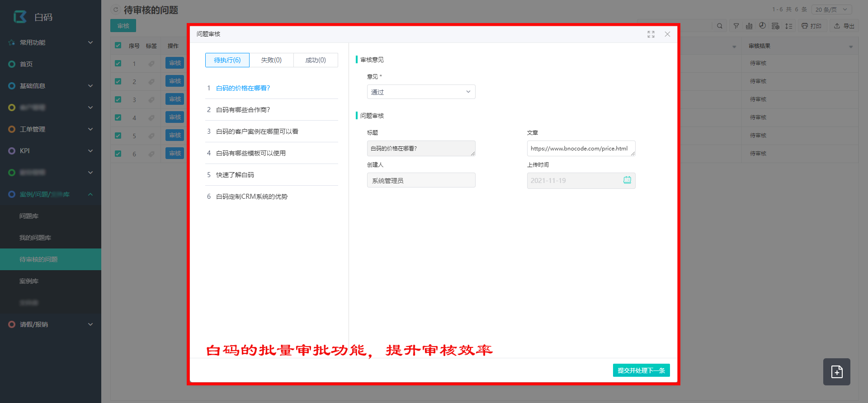Open 首页 in the sidebar

click(51, 64)
